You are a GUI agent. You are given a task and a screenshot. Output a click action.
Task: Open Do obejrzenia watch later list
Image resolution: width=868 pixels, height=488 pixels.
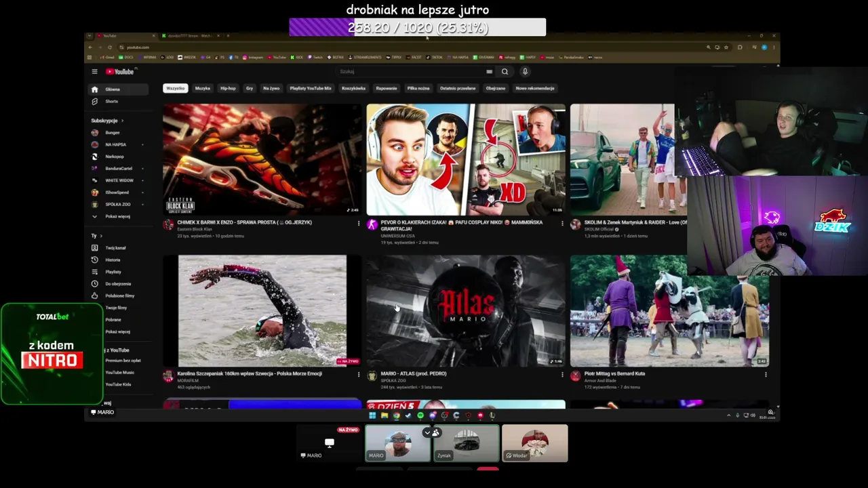tap(117, 284)
